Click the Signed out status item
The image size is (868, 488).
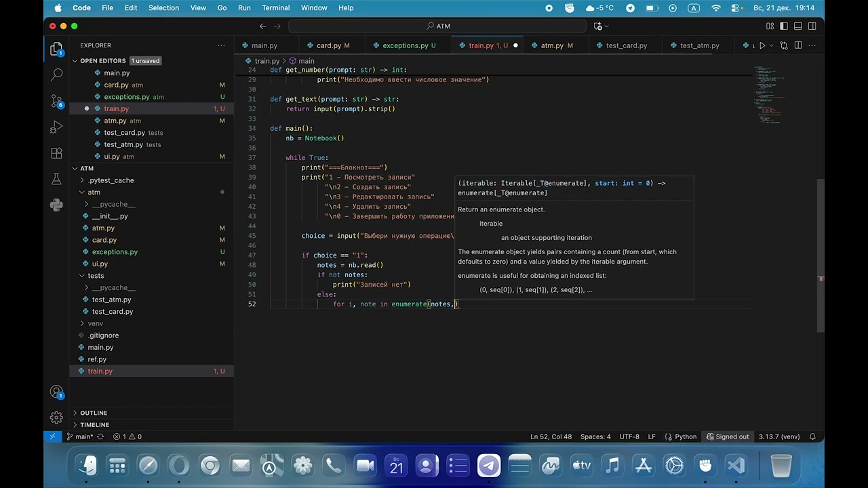tap(728, 437)
